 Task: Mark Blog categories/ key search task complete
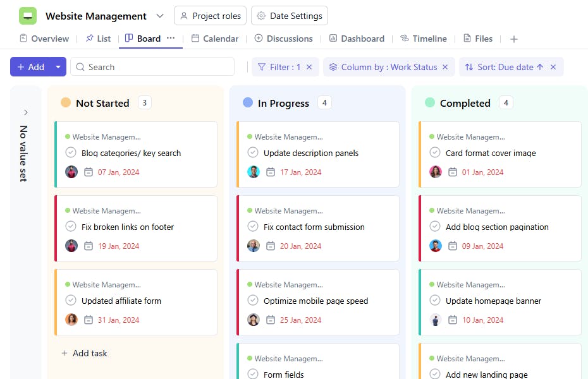tap(71, 153)
